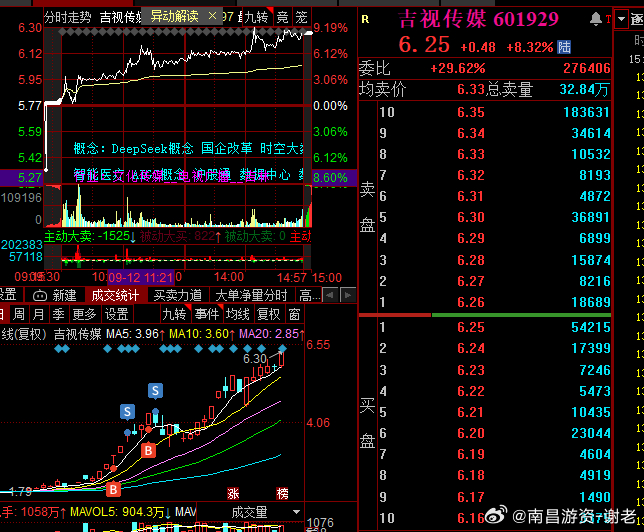Click the robot icon beside 新建
The image size is (644, 532).
click(x=40, y=295)
